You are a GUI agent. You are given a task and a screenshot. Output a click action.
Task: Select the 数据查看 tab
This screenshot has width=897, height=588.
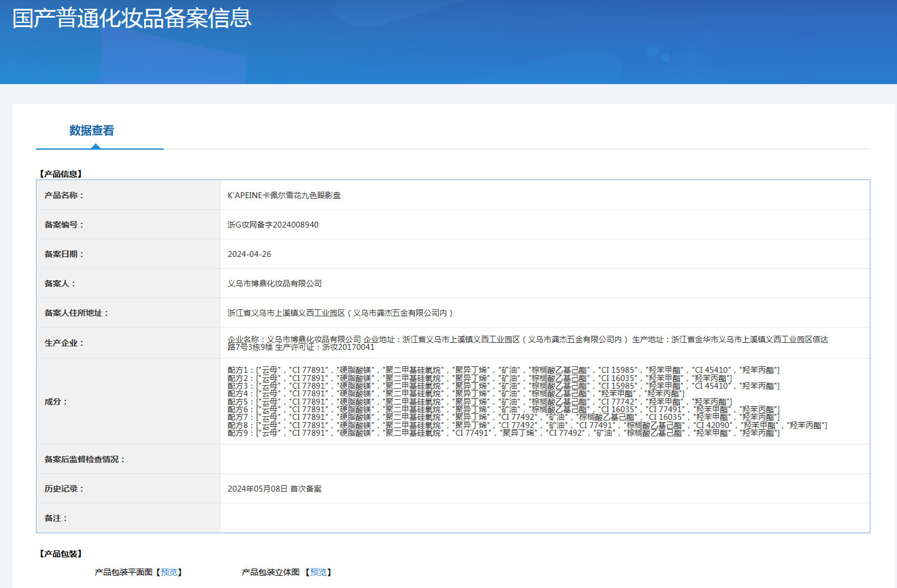click(92, 131)
